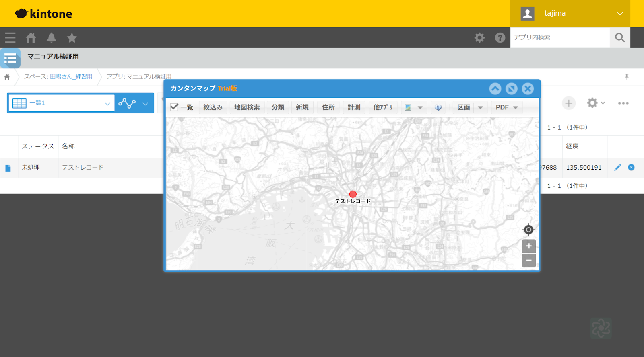Click the pin icon at breadcrumb right
This screenshot has height=357, width=644.
627,77
